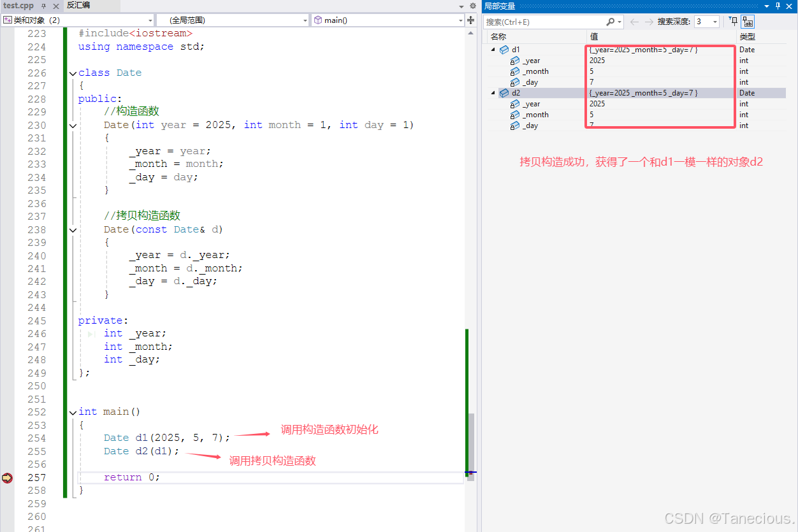Click the field icon of d1's _month
This screenshot has width=798, height=532.
click(x=515, y=71)
